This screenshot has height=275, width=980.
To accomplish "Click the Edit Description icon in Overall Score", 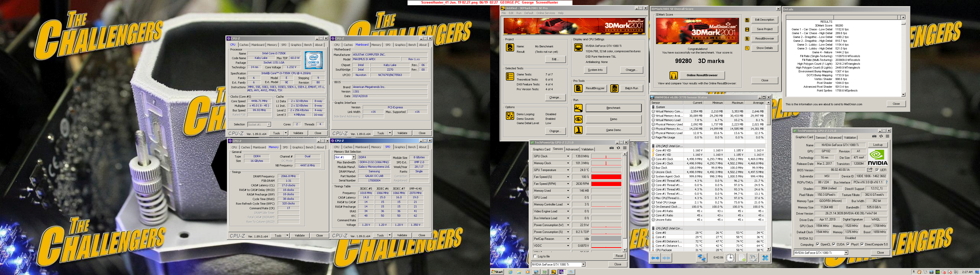I will tap(747, 20).
